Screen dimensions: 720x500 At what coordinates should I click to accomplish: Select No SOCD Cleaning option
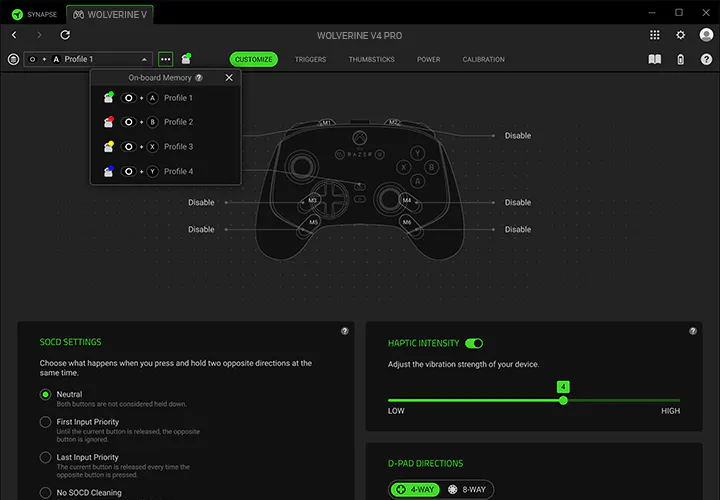[x=45, y=493]
